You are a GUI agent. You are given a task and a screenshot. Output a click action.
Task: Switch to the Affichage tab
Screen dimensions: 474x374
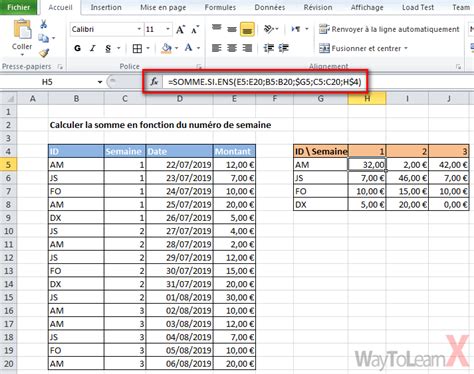367,7
